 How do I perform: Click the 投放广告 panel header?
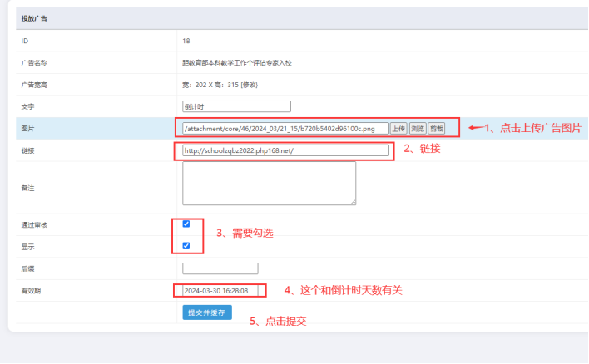[x=34, y=18]
